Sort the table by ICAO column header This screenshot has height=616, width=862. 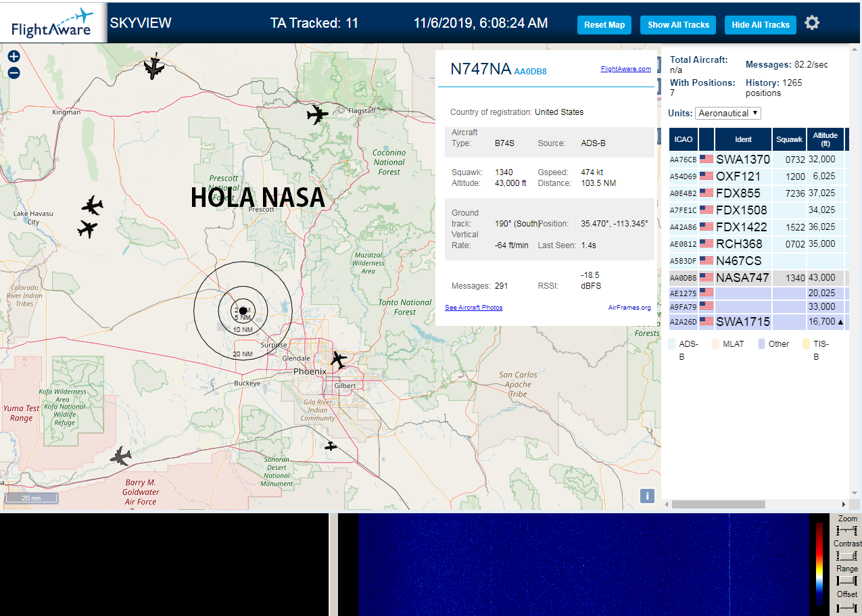(x=684, y=139)
